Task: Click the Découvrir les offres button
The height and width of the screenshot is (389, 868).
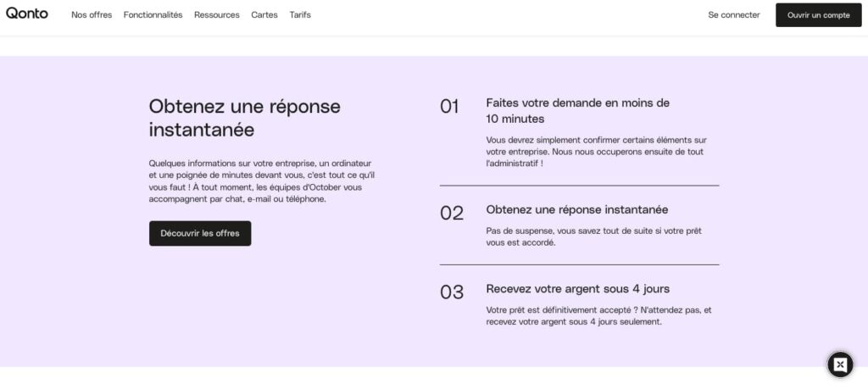Action: [200, 234]
